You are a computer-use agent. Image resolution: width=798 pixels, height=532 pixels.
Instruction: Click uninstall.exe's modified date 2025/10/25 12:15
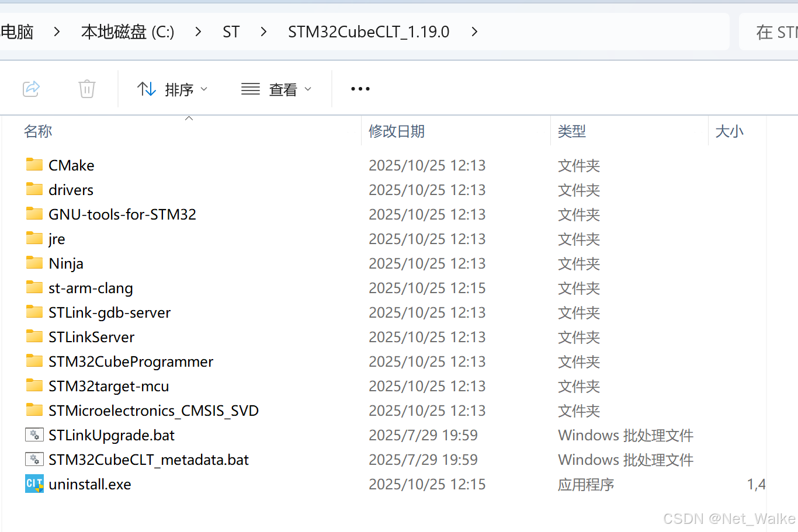click(427, 484)
